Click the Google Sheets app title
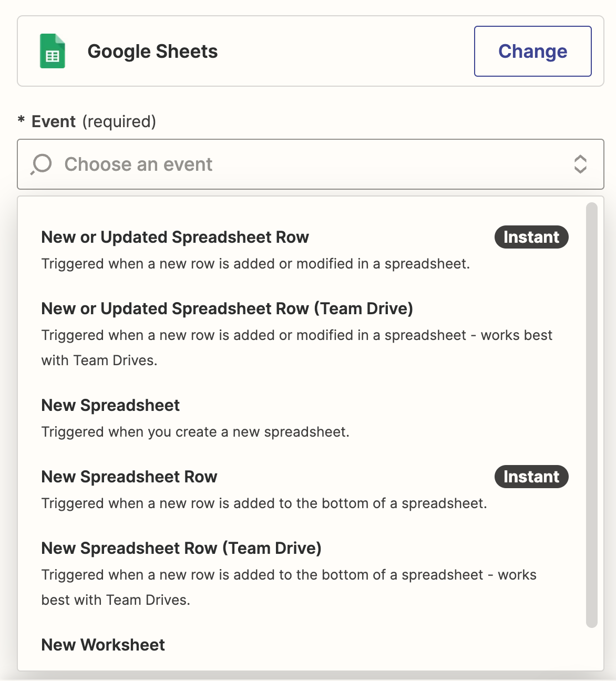This screenshot has width=616, height=681. (152, 51)
